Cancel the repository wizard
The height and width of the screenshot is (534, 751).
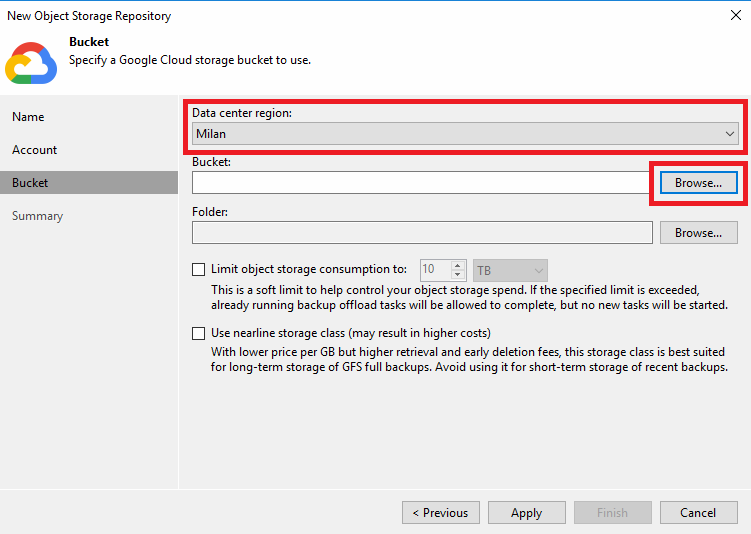tap(698, 512)
